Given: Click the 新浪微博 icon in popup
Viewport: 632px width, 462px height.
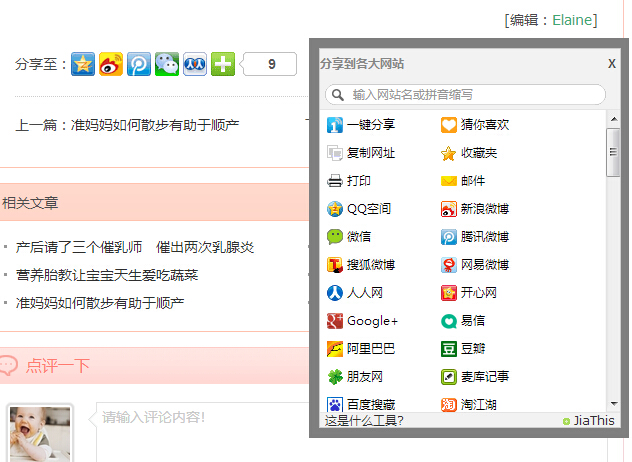Looking at the screenshot, I should tap(449, 209).
